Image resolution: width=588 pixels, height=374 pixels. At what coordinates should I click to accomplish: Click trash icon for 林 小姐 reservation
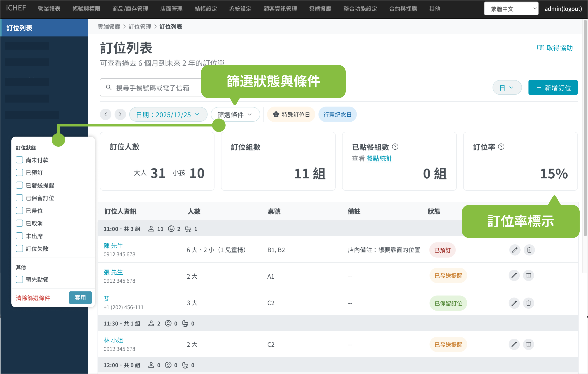pos(528,344)
